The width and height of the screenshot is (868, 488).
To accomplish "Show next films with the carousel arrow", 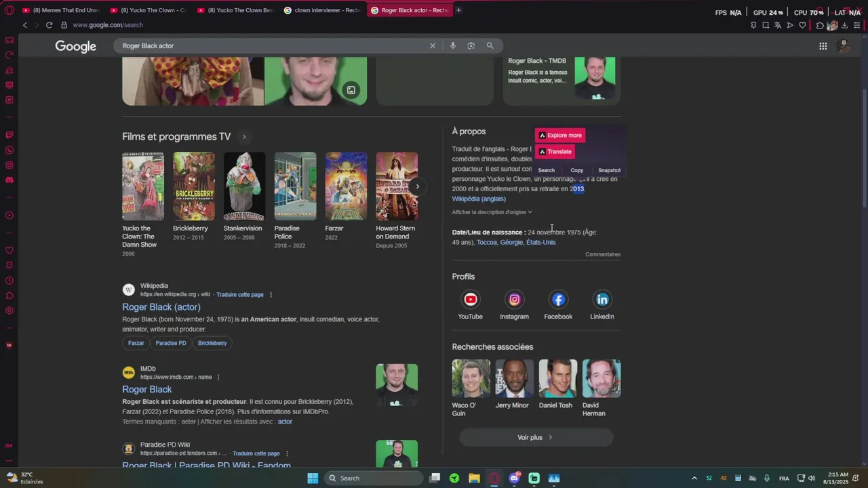I will tap(417, 186).
